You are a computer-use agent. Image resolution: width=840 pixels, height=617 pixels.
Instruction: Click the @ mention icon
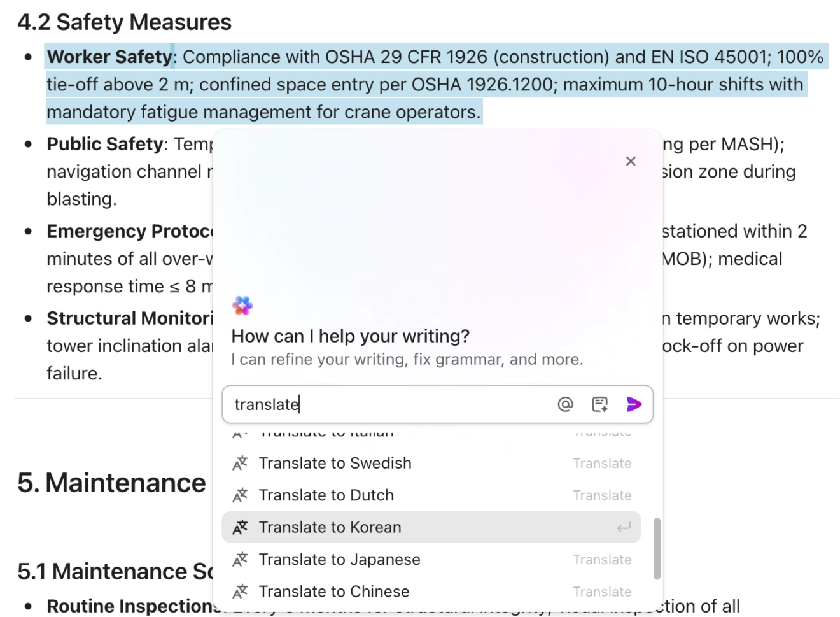click(x=565, y=404)
